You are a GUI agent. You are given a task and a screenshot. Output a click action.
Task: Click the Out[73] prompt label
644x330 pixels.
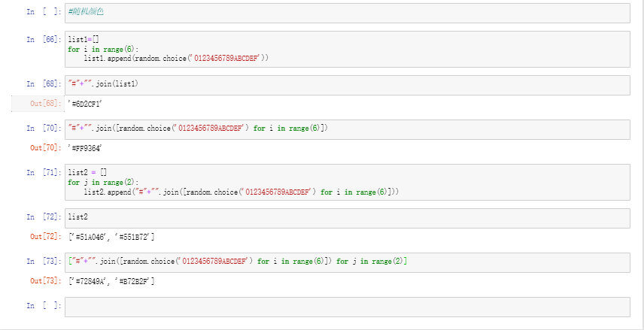pos(44,281)
